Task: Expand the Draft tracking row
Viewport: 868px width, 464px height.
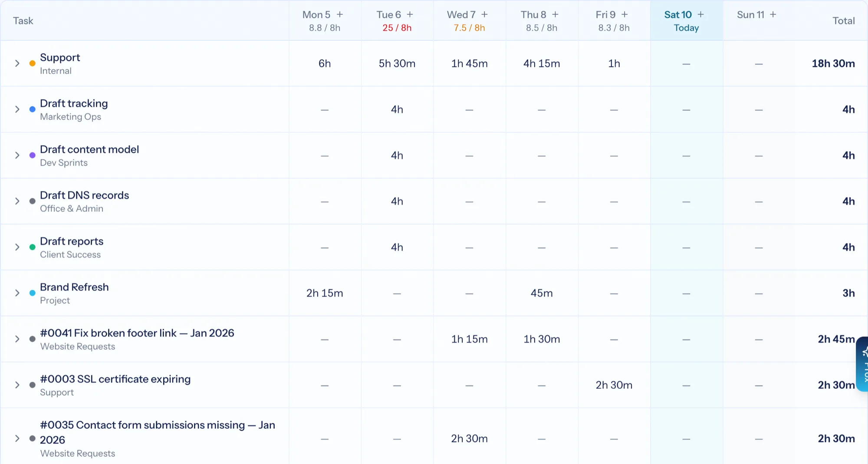Action: coord(17,109)
